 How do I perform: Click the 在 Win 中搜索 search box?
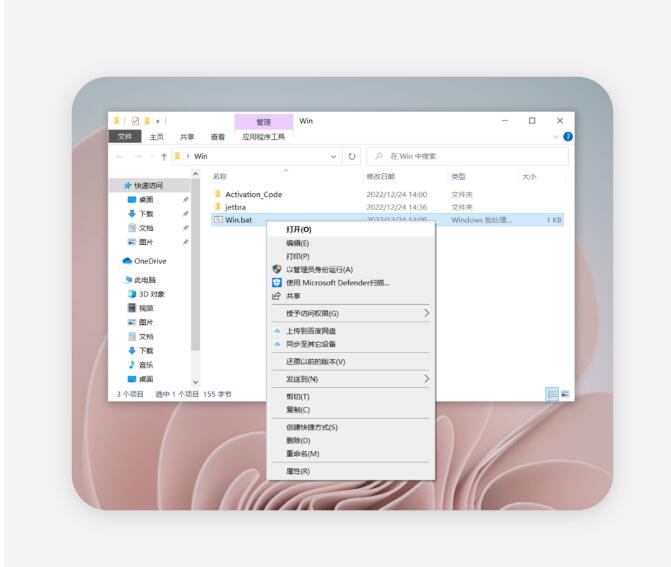(470, 156)
